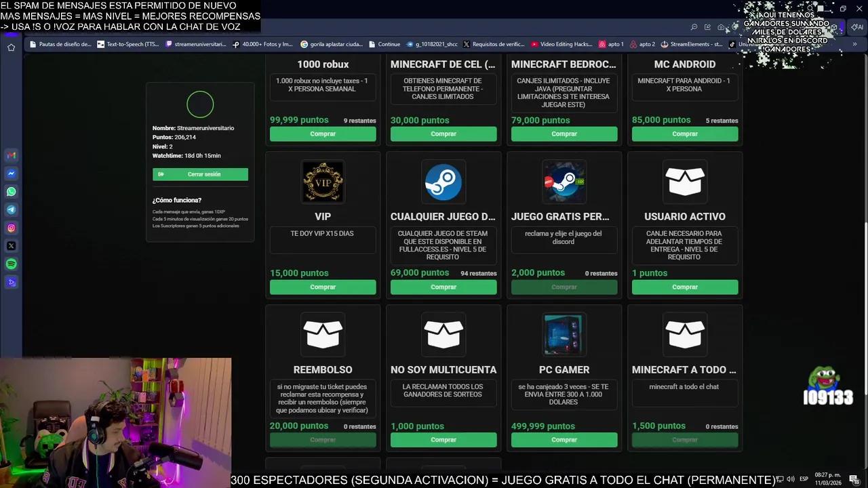Viewport: 868px width, 488px height.
Task: Expand the bookmarks bar overflow chevron
Action: click(854, 44)
